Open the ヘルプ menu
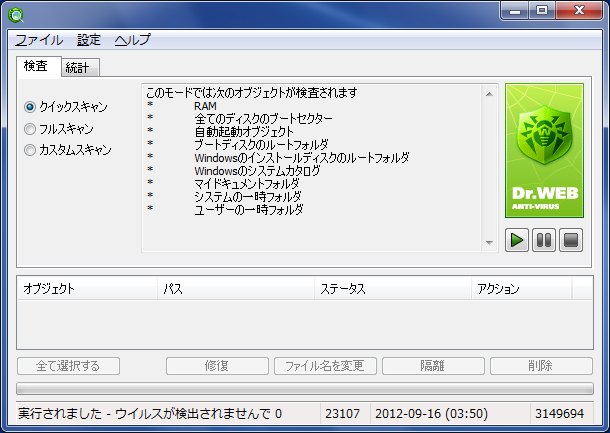 pyautogui.click(x=132, y=40)
